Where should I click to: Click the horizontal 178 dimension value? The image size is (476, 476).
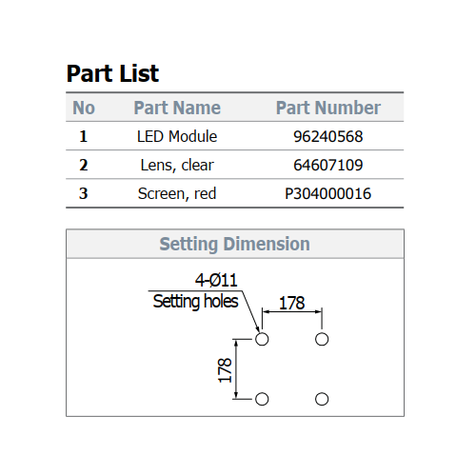pos(292,303)
